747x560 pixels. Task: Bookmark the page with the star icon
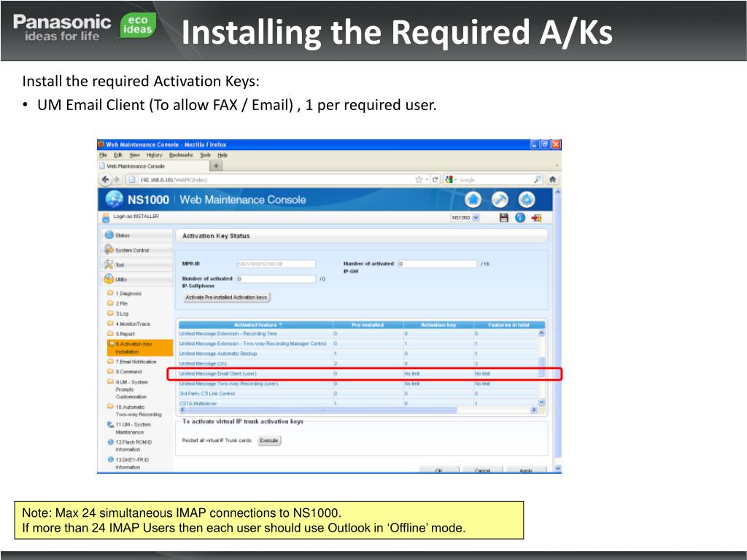coord(419,179)
